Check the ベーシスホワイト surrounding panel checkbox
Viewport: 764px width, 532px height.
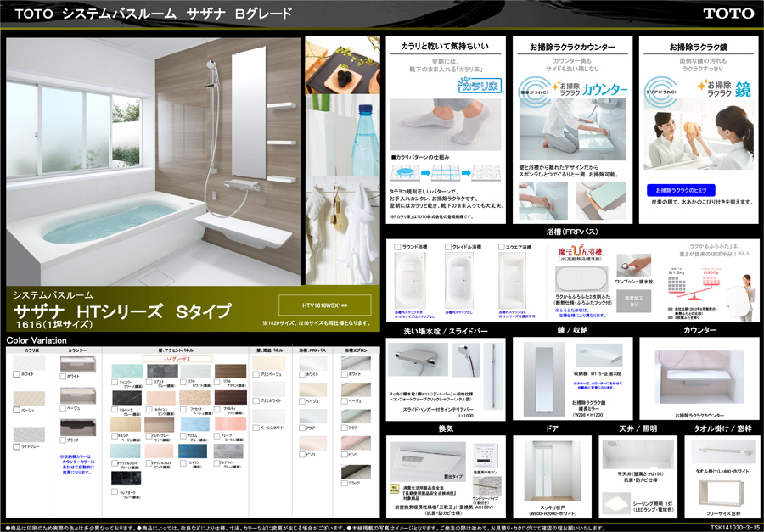coord(256,428)
